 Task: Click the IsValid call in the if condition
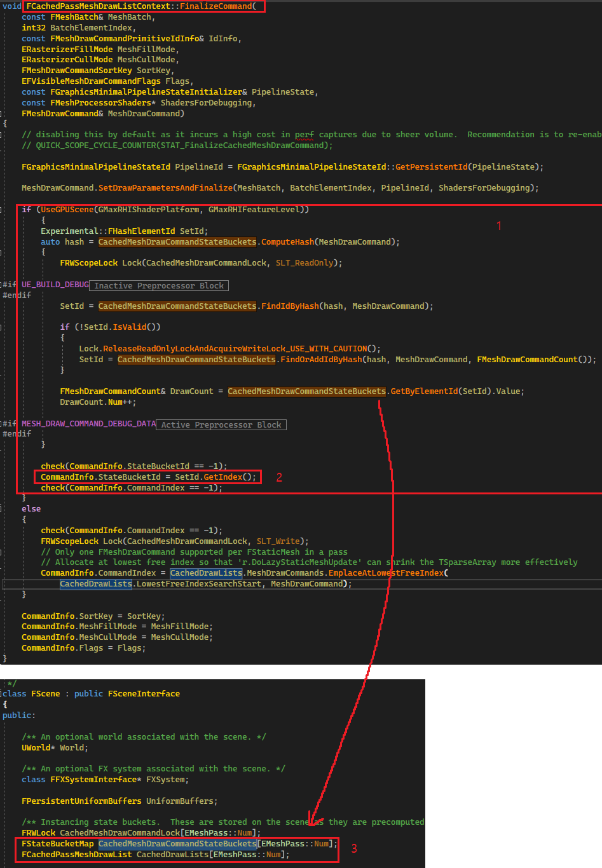tap(130, 327)
